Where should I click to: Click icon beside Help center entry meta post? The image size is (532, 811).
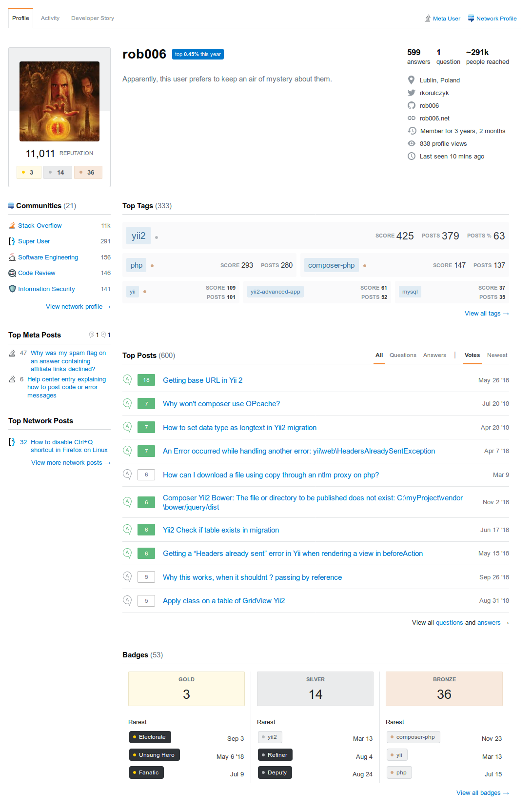(x=12, y=379)
